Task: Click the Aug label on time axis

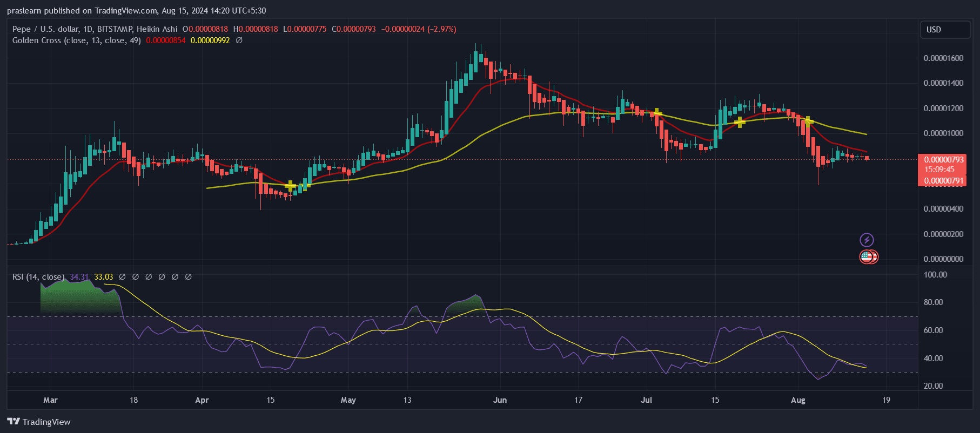Action: tap(798, 400)
